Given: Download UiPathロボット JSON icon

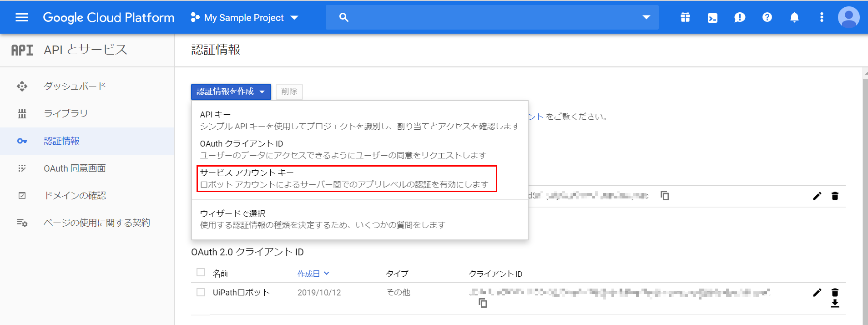Looking at the screenshot, I should pyautogui.click(x=835, y=304).
